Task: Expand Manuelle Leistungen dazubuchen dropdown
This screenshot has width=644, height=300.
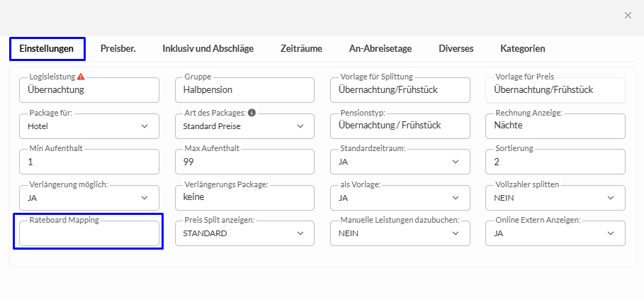Action: (400, 233)
